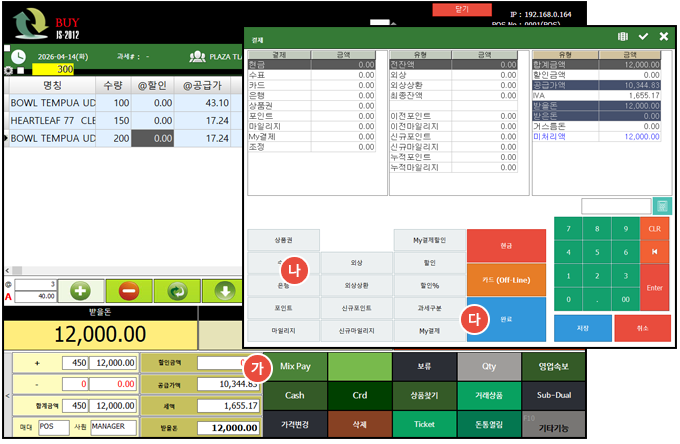
Task: Click keypad decimal point key
Action: pos(597,299)
